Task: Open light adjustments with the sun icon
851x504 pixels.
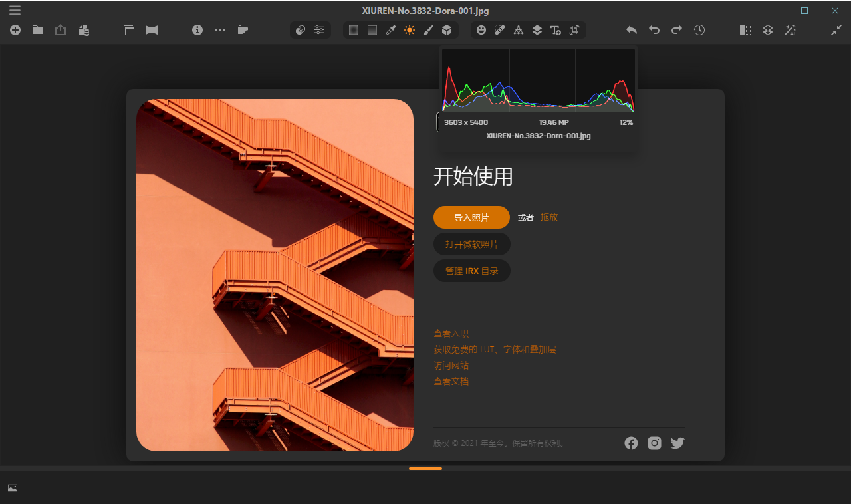Action: click(x=410, y=30)
